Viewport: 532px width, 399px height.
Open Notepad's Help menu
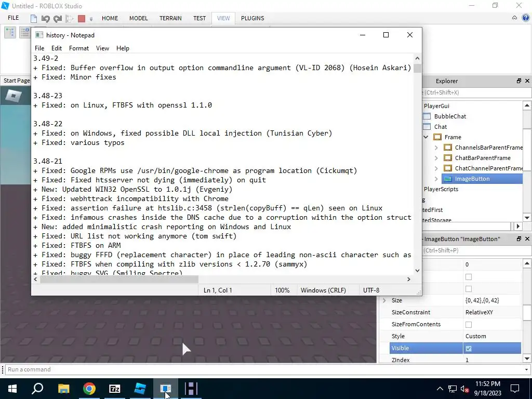click(x=123, y=48)
